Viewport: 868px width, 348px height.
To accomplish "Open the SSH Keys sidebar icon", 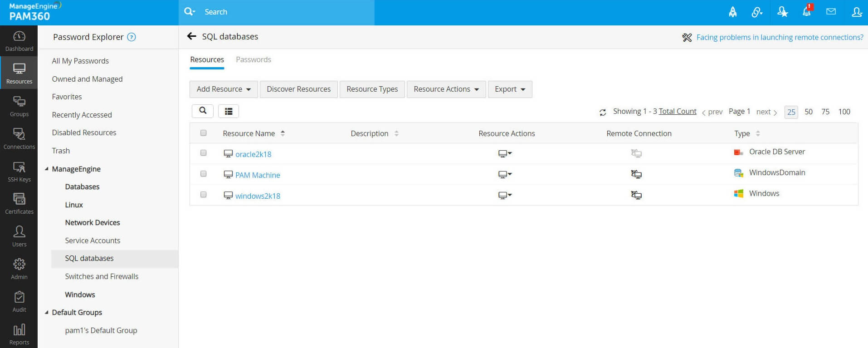I will coord(19,172).
